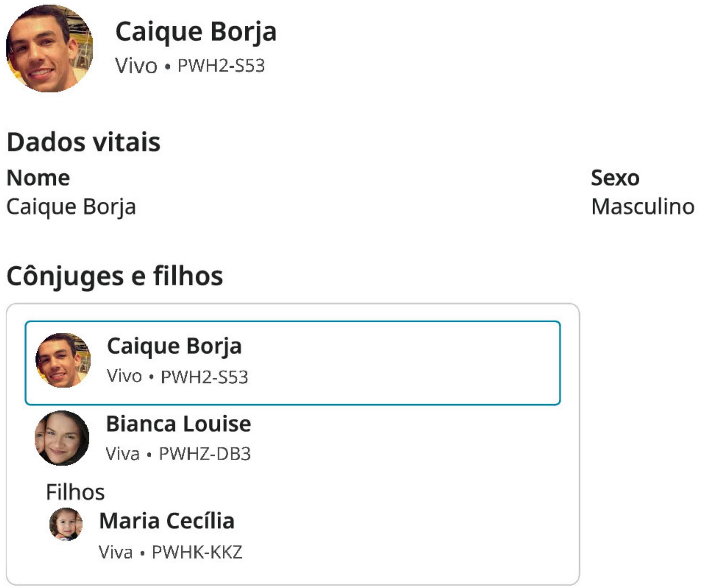Click Bianca Louise's profile photo

coord(62,438)
